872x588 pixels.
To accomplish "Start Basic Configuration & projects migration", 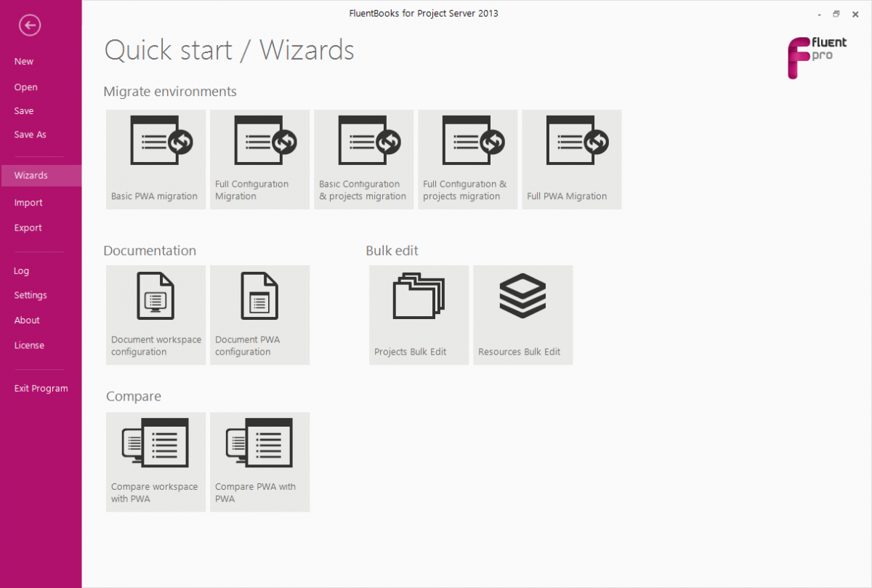I will tap(363, 159).
